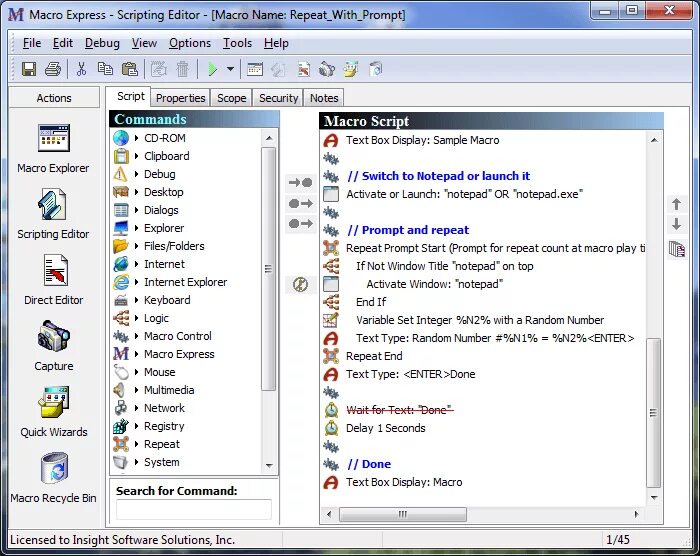Viewport: 700px width, 556px height.
Task: Switch to the Security tab
Action: 279,98
